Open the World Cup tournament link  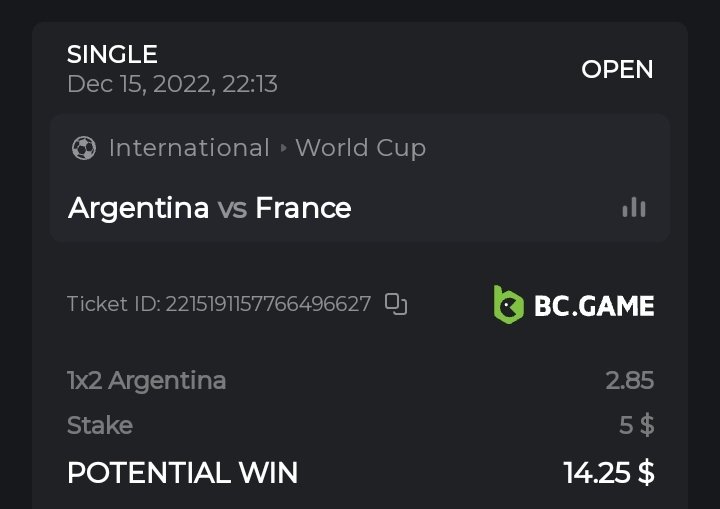361,148
